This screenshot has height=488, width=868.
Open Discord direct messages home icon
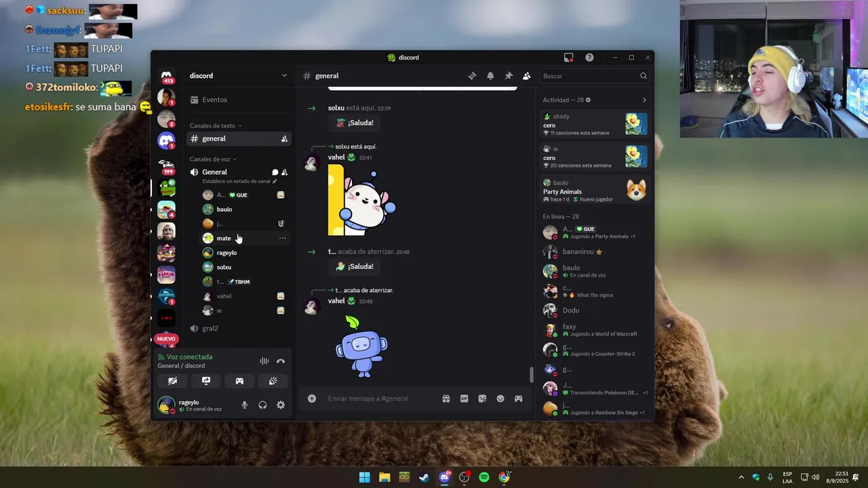point(166,75)
